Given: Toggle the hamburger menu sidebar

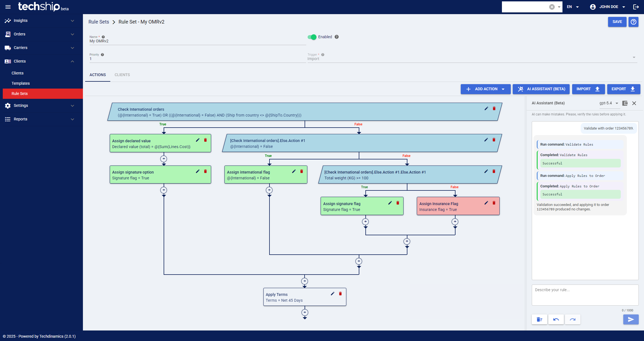Looking at the screenshot, I should pyautogui.click(x=8, y=7).
